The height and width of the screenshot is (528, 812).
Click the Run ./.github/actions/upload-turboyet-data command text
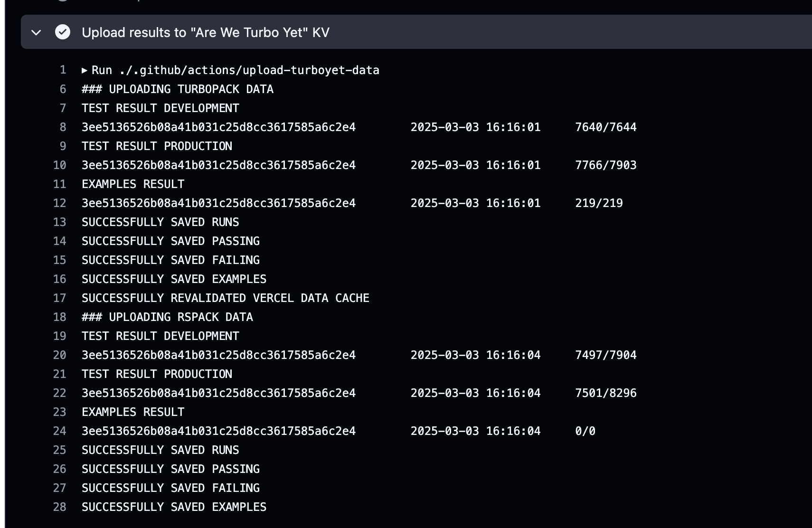[235, 70]
